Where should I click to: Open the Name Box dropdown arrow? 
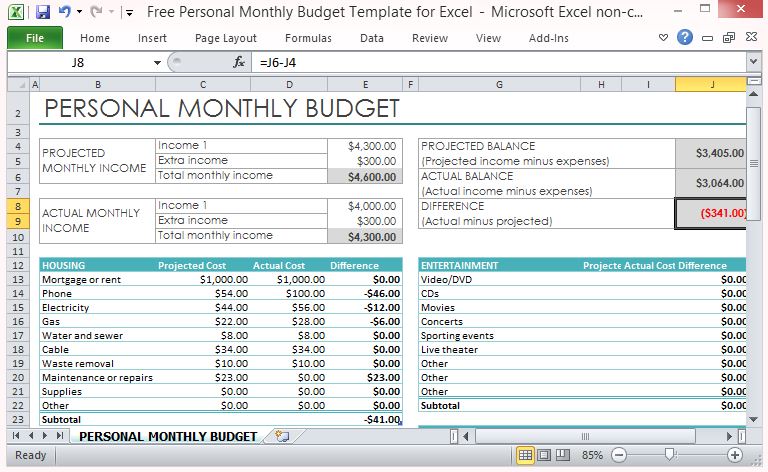pos(157,63)
